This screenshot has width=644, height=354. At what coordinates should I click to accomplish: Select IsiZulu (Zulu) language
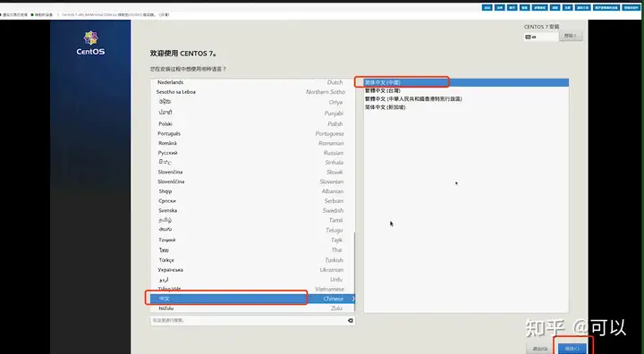pyautogui.click(x=251, y=308)
